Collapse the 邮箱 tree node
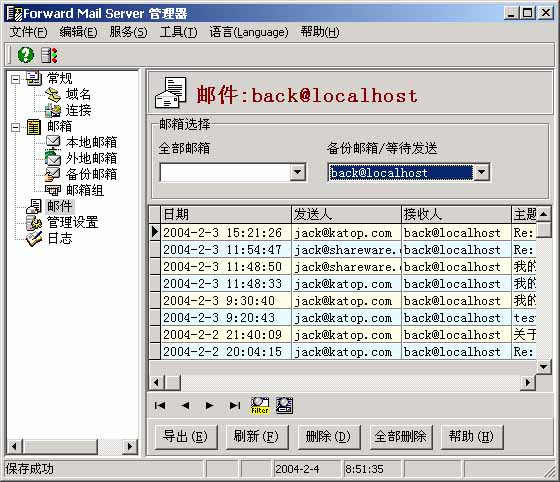Screen dimensions: 560x482 click(x=15, y=127)
